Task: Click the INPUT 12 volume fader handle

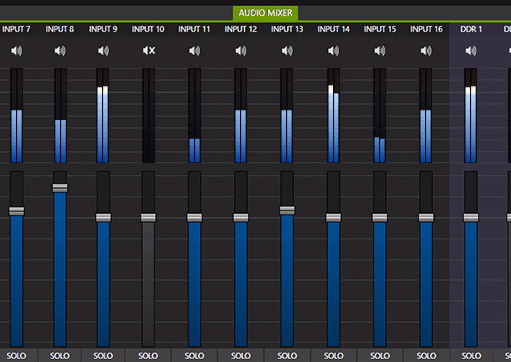Action: coord(241,218)
